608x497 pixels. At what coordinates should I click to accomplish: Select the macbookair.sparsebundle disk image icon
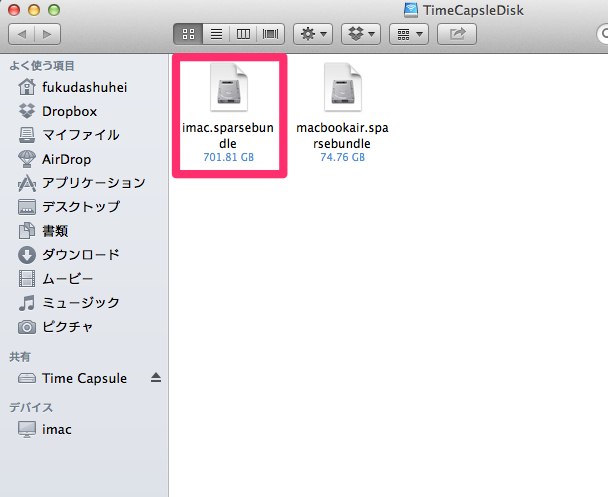click(x=342, y=88)
